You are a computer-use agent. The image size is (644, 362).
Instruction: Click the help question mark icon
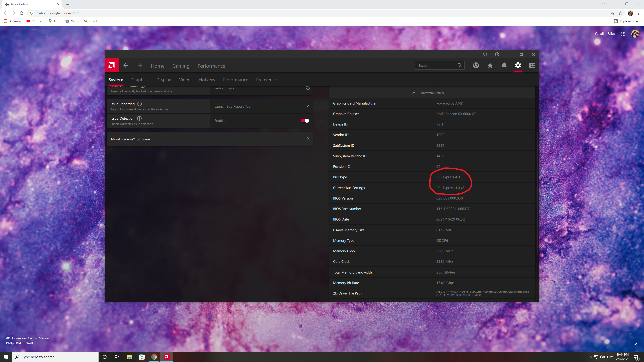(497, 54)
